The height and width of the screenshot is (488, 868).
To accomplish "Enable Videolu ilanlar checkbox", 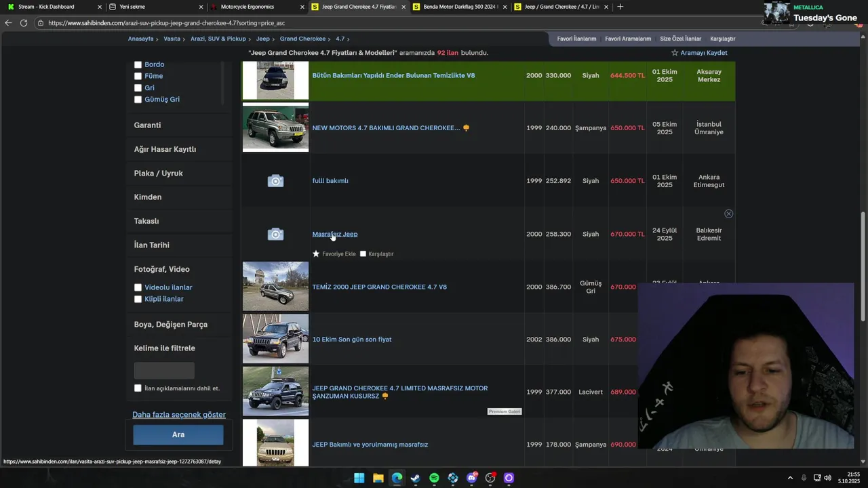I will click(x=138, y=287).
